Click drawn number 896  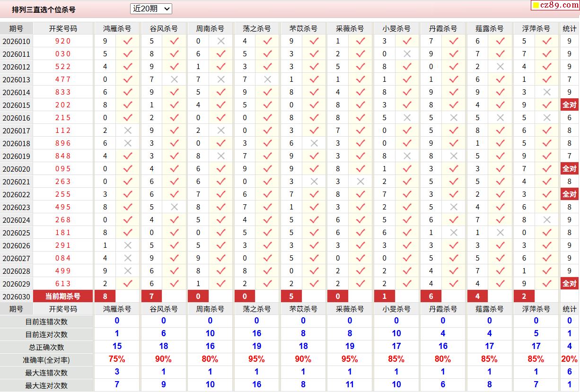pyautogui.click(x=63, y=143)
